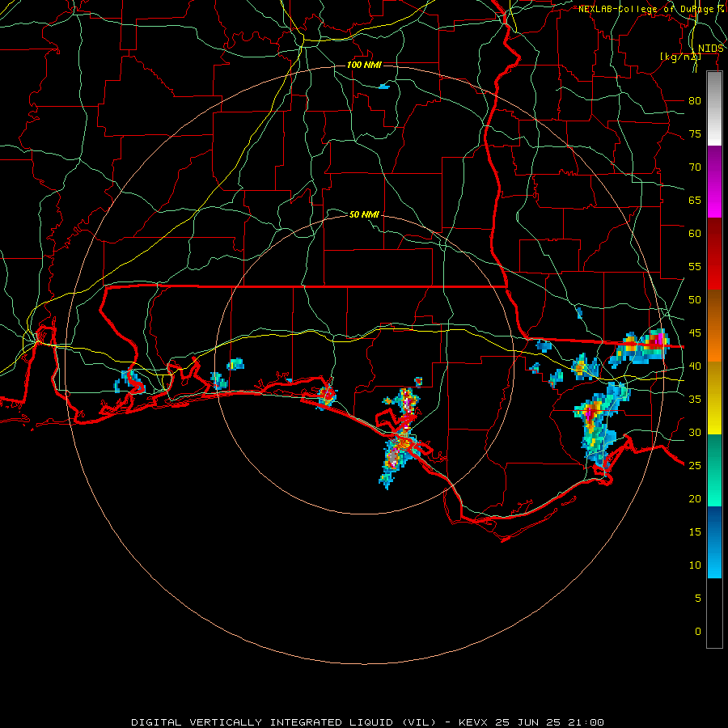Viewport: 728px width, 728px height.
Task: Click the DIGITAL VERTICALLY INTEGRATED LIQUID caption
Action: (x=283, y=722)
